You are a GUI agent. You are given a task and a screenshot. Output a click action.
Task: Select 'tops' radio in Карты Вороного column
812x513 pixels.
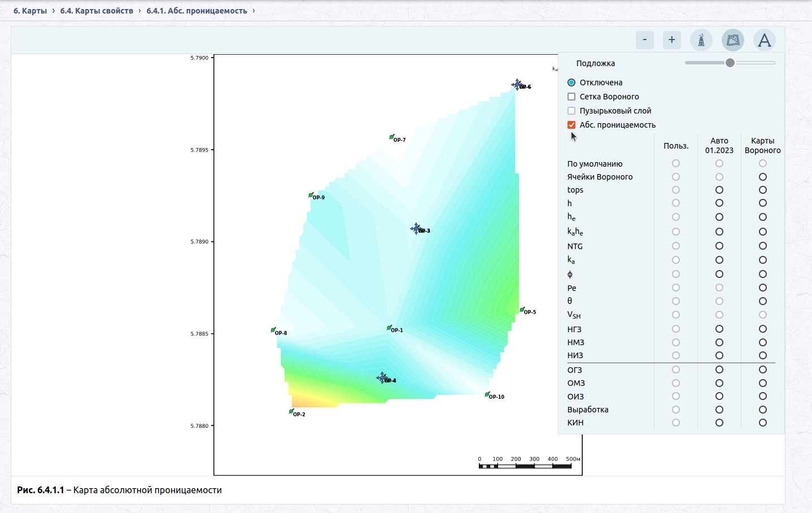[763, 190]
